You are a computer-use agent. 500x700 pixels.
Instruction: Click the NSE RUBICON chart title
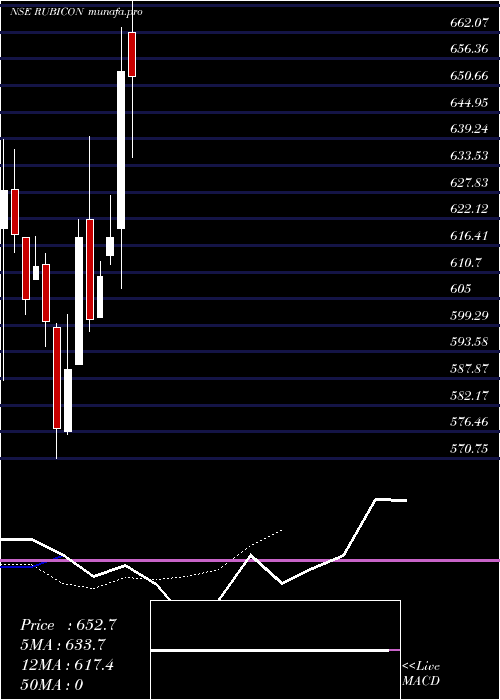(x=47, y=12)
